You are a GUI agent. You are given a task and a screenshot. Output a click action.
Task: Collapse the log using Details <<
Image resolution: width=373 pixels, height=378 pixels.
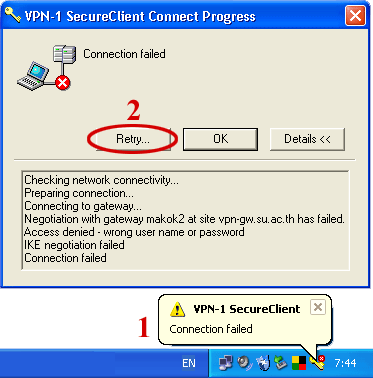[x=307, y=139]
